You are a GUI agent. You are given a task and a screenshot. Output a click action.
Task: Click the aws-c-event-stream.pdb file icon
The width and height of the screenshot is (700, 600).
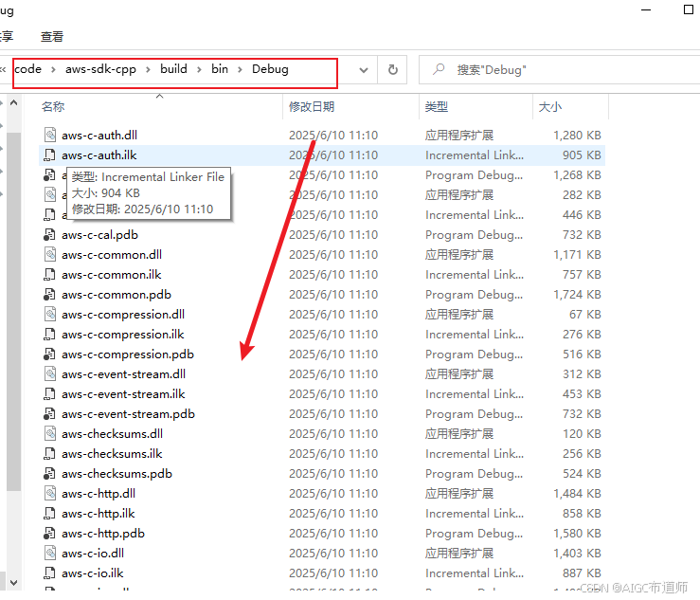[50, 413]
